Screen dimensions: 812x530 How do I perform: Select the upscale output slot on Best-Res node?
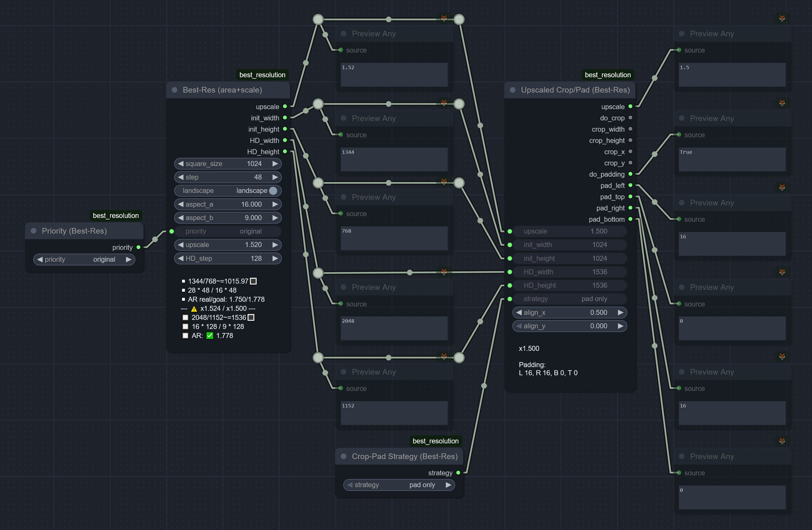[285, 107]
